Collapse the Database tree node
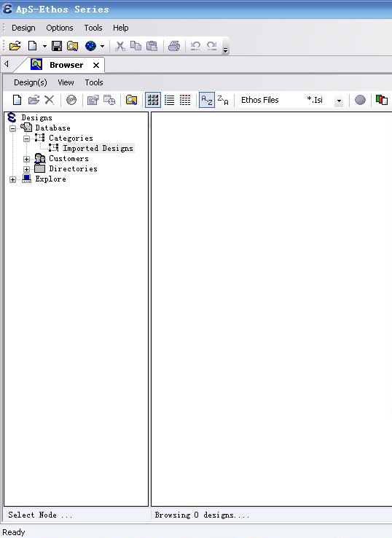The width and height of the screenshot is (392, 538). (12, 128)
